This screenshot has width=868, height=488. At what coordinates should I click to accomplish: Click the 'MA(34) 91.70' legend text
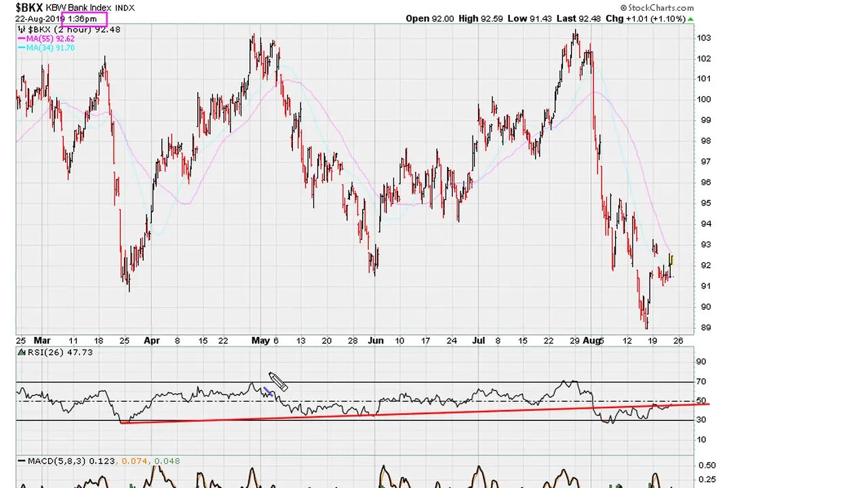click(50, 48)
